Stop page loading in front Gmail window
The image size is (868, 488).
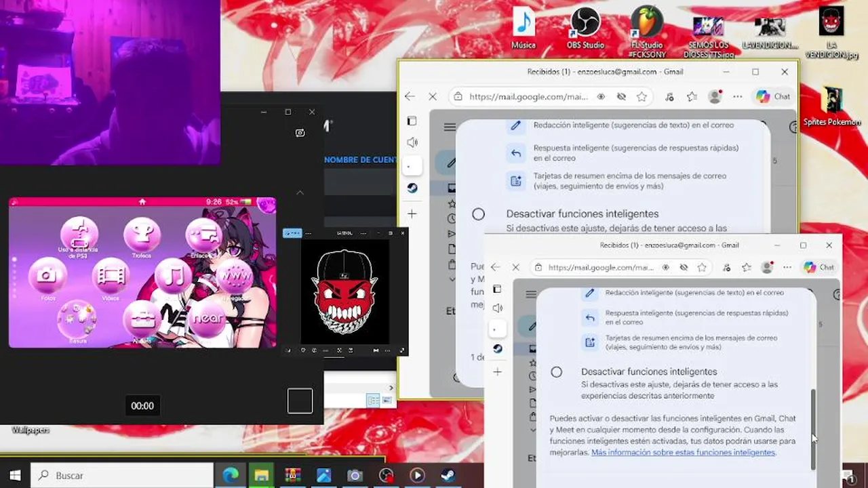(515, 268)
